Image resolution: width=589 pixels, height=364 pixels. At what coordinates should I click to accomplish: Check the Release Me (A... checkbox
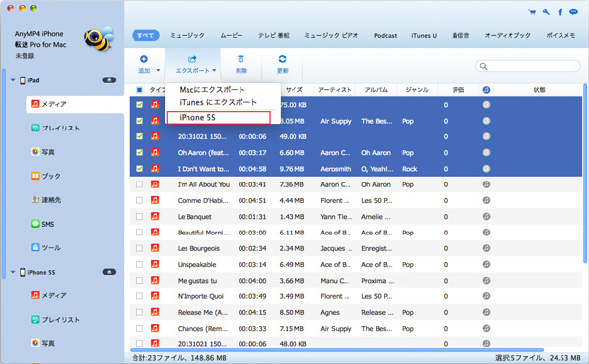tap(139, 312)
